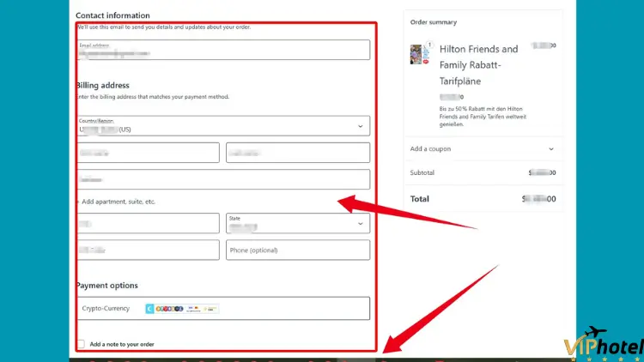Click the crypto coin logos icon strip
The width and height of the screenshot is (644, 362).
(182, 309)
